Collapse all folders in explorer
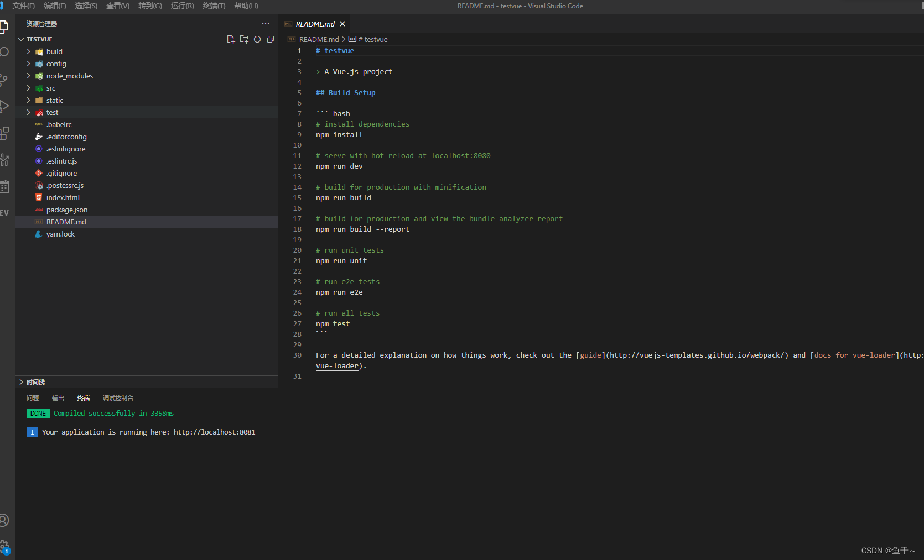924x560 pixels. [x=271, y=39]
